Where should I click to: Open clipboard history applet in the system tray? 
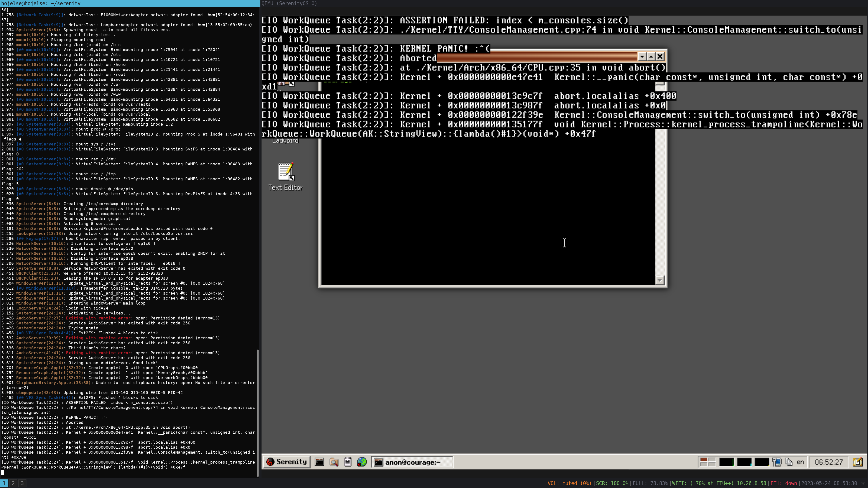[789, 462]
